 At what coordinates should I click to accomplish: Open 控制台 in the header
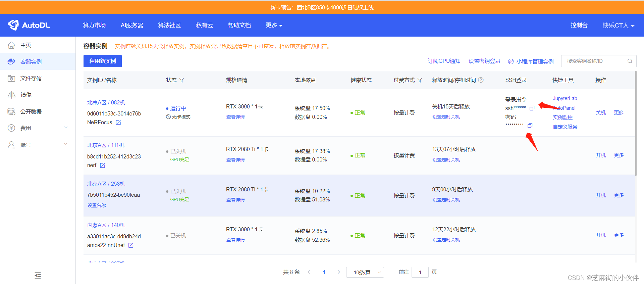579,25
